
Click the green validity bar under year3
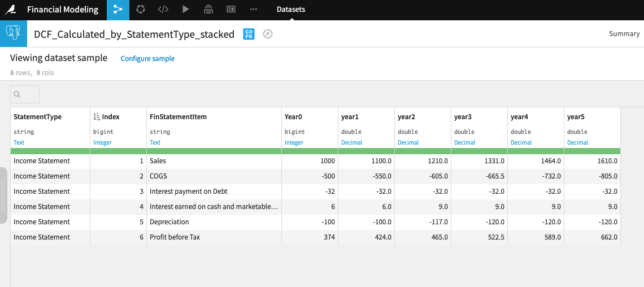[479, 151]
